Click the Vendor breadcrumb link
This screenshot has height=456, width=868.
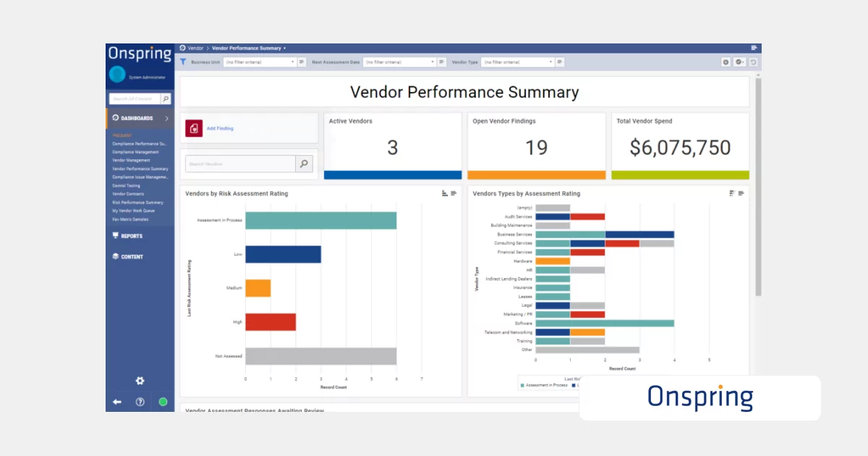pos(195,48)
